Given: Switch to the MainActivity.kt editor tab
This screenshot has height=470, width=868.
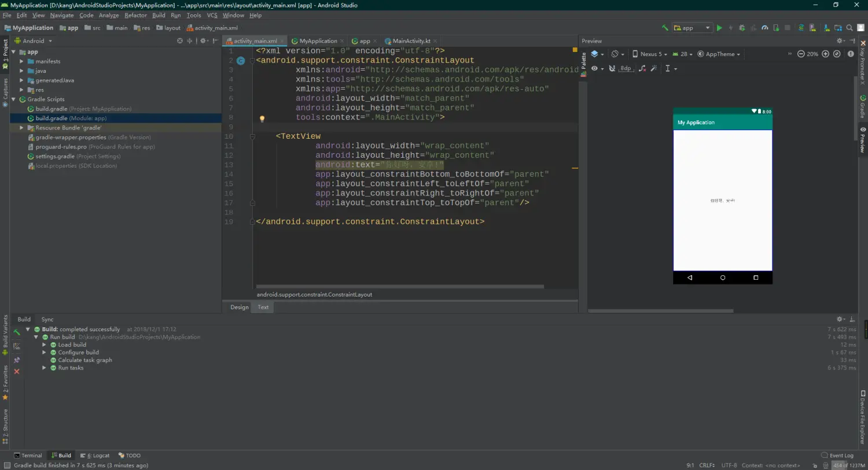Looking at the screenshot, I should coord(411,41).
